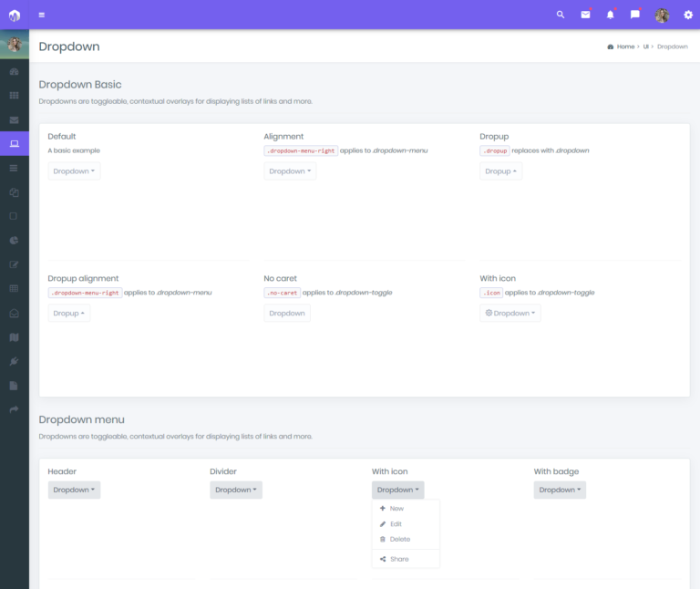This screenshot has width=700, height=589.
Task: Click the No caret Dropdown button
Action: tap(287, 313)
